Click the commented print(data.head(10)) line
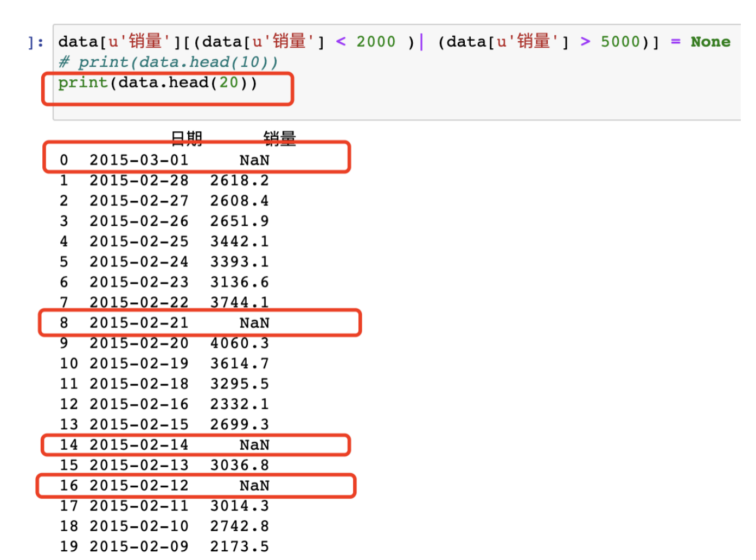756x560 pixels. (x=168, y=61)
